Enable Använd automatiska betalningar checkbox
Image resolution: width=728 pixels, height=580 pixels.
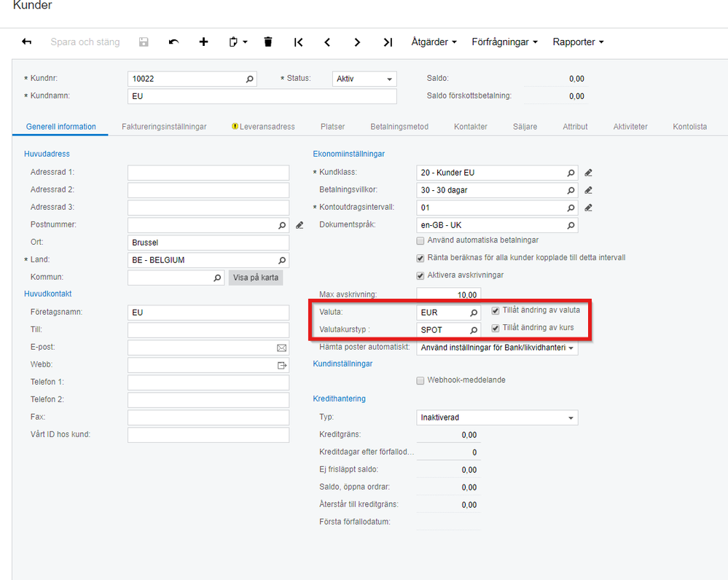tap(420, 240)
